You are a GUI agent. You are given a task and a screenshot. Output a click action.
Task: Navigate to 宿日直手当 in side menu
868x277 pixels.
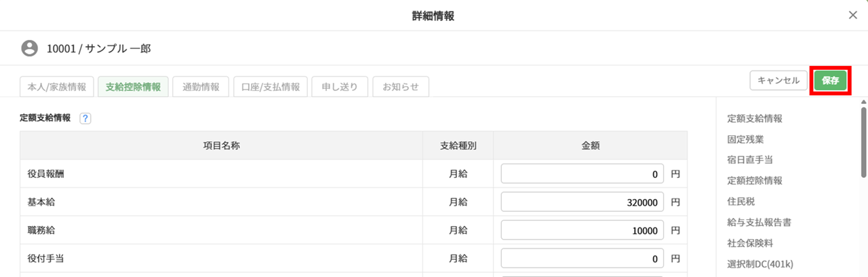tap(749, 160)
